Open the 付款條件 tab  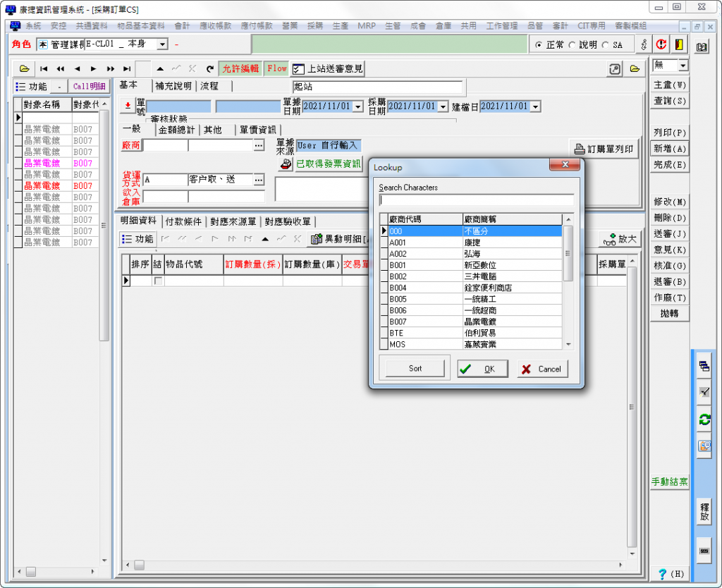[184, 221]
